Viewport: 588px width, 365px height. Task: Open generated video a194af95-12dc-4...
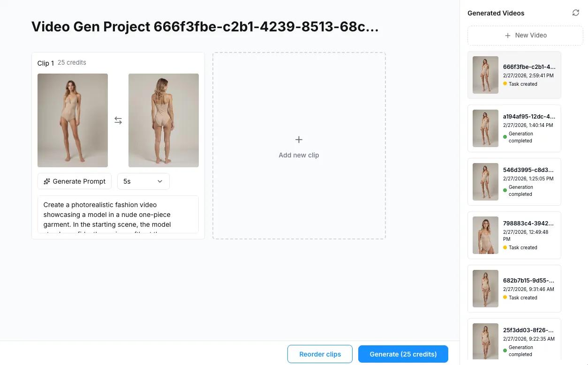click(514, 128)
